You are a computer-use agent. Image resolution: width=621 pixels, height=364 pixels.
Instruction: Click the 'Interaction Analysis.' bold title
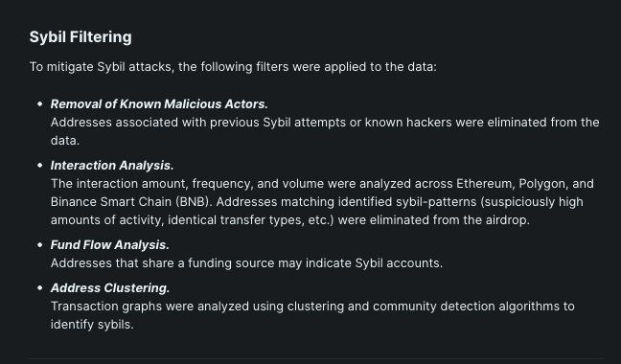pos(112,166)
